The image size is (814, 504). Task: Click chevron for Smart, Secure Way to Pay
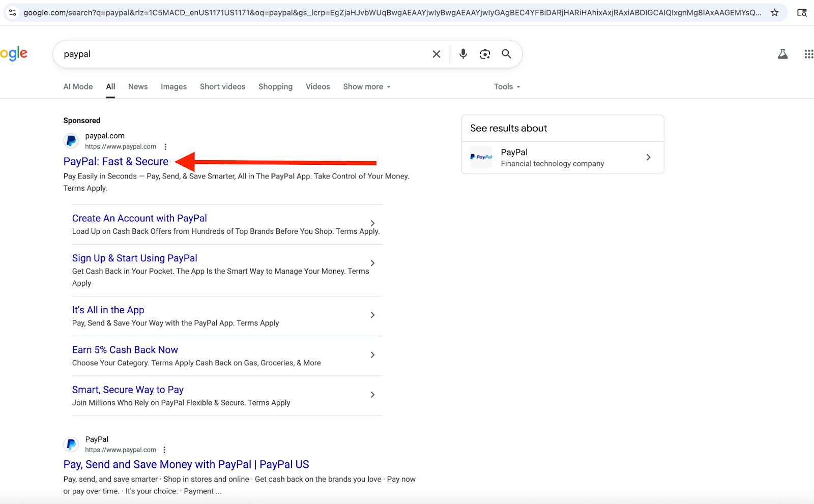coord(372,395)
